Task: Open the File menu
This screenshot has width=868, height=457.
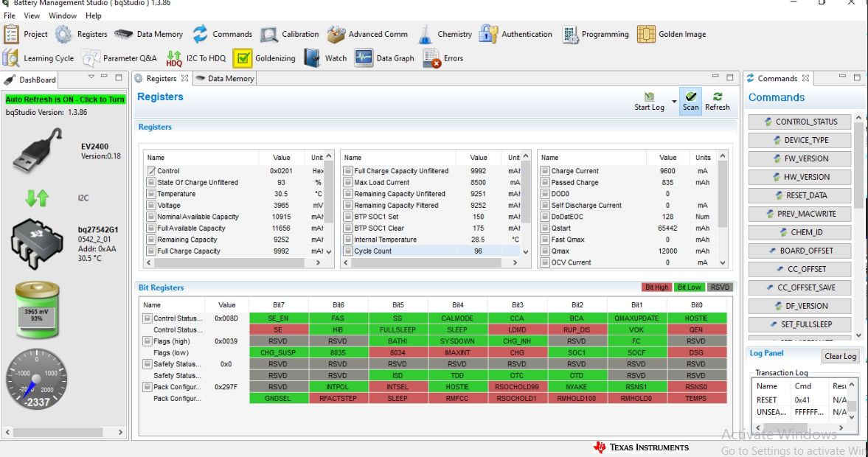Action: pyautogui.click(x=10, y=15)
